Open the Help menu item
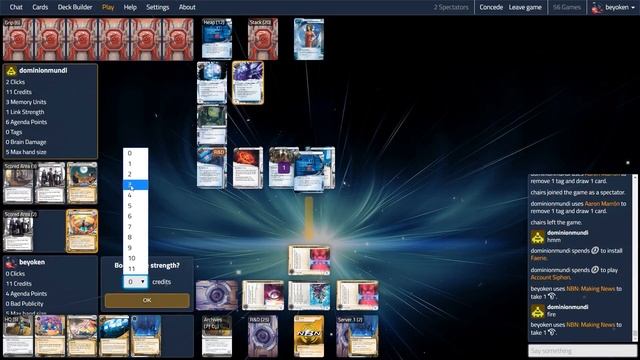The image size is (640, 360). [x=130, y=7]
